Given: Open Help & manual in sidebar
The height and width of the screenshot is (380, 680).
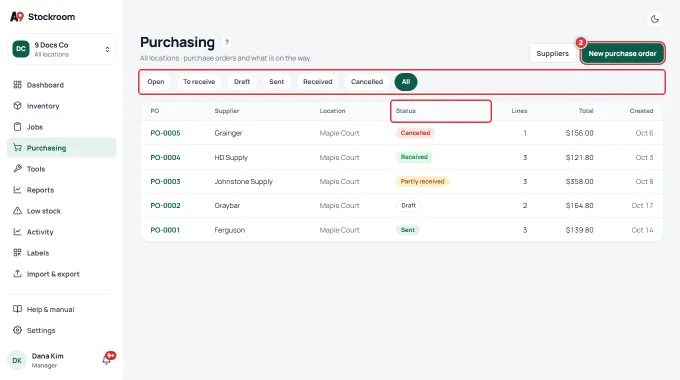Looking at the screenshot, I should coord(62,309).
